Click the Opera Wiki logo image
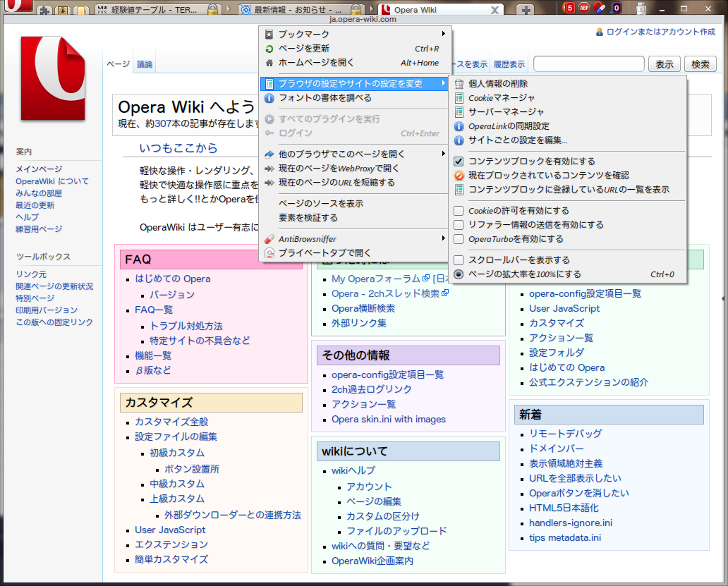Image resolution: width=728 pixels, height=586 pixels. (53, 78)
